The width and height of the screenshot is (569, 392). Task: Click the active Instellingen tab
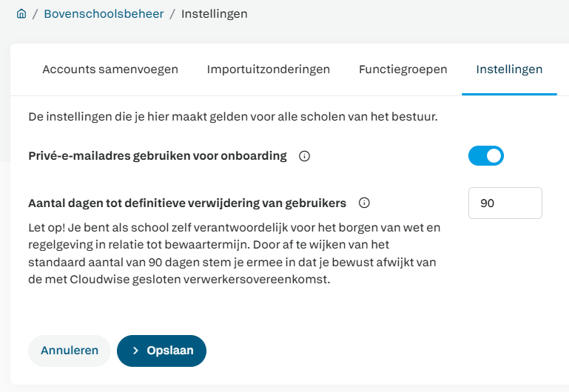tap(509, 70)
